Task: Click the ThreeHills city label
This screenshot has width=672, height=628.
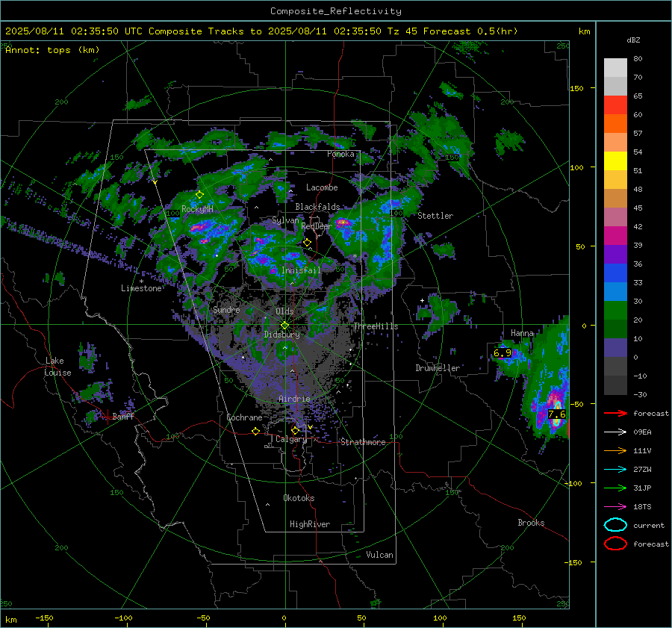Action: 376,326
